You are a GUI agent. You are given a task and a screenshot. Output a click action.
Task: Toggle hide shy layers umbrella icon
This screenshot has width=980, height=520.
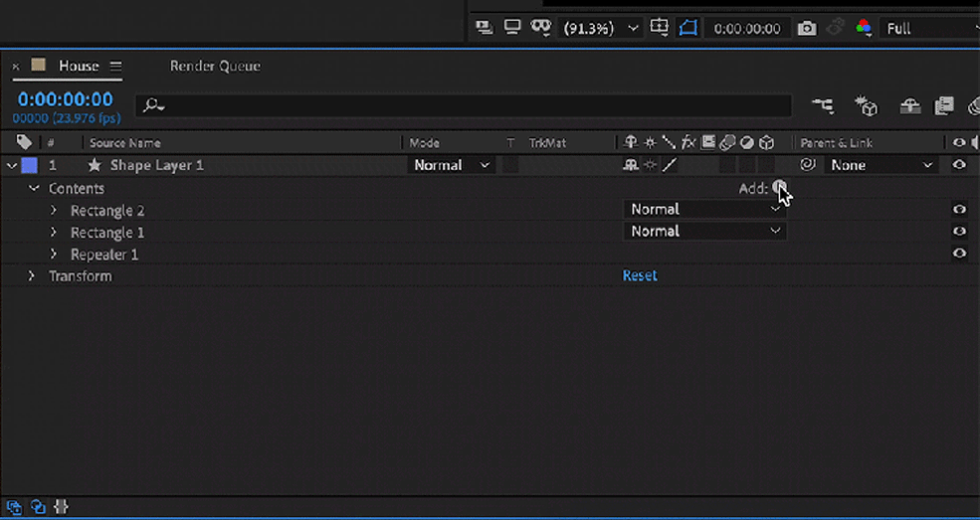(x=910, y=106)
